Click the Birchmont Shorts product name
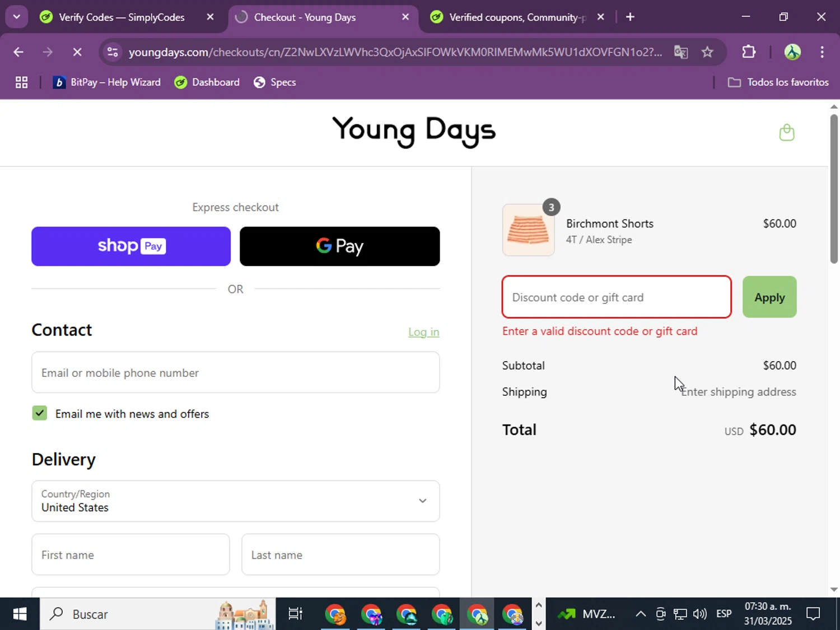840x630 pixels. [x=610, y=223]
